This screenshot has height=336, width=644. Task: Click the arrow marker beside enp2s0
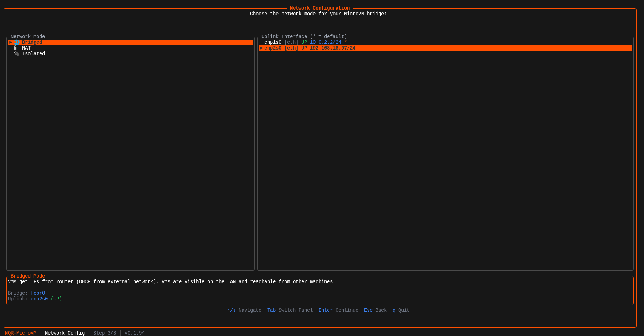pyautogui.click(x=261, y=48)
